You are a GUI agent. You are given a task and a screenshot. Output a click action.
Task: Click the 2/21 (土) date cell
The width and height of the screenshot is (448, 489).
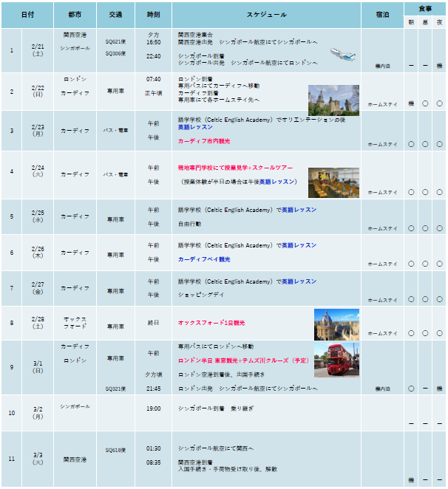click(x=38, y=49)
